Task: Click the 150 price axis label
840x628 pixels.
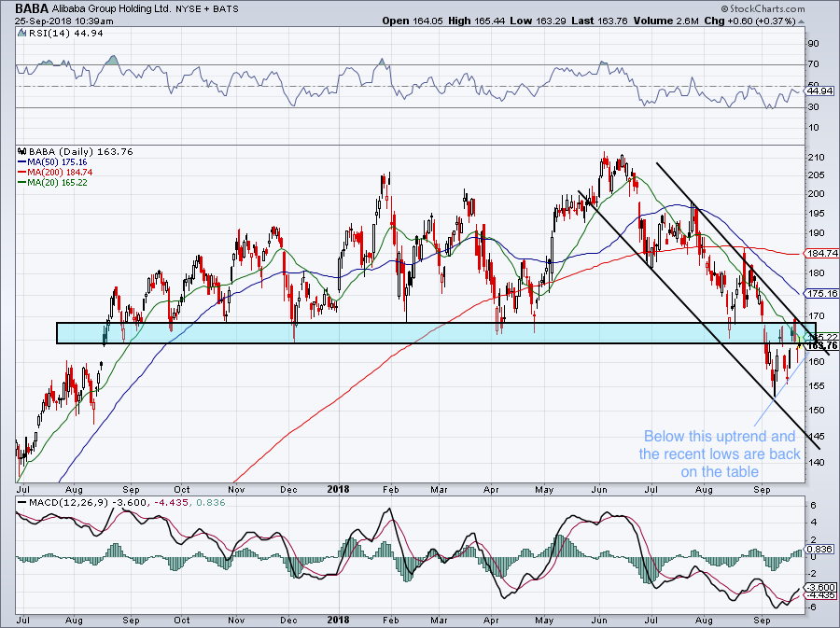Action: 816,410
